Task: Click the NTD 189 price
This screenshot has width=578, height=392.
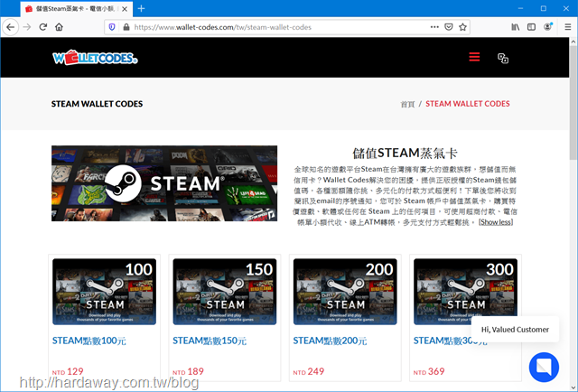Action: click(x=188, y=371)
